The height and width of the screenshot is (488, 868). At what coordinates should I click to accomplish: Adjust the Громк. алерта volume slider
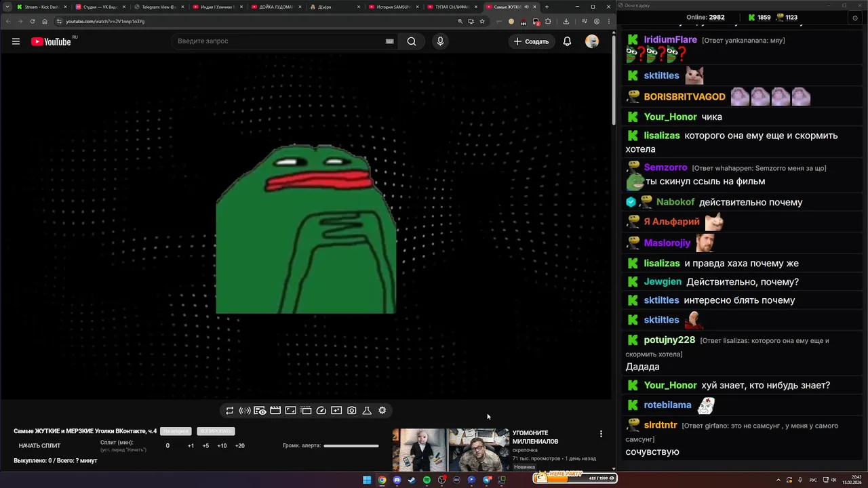tap(351, 446)
